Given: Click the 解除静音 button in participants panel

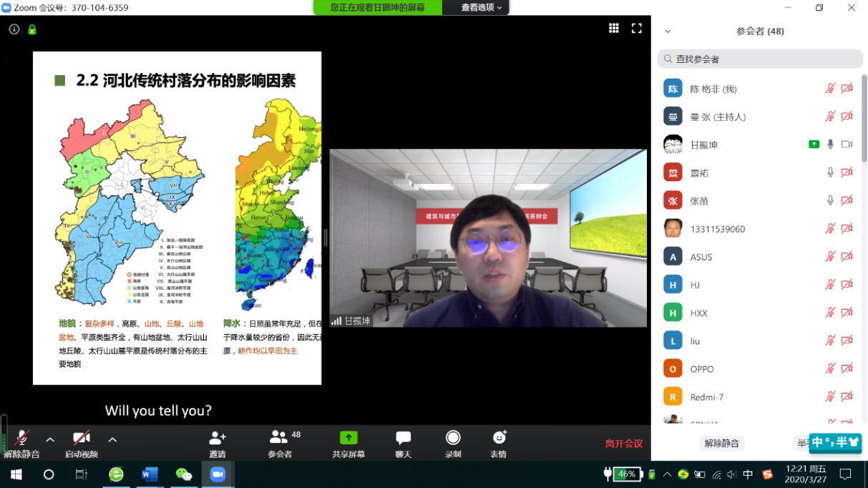Looking at the screenshot, I should click(x=721, y=443).
